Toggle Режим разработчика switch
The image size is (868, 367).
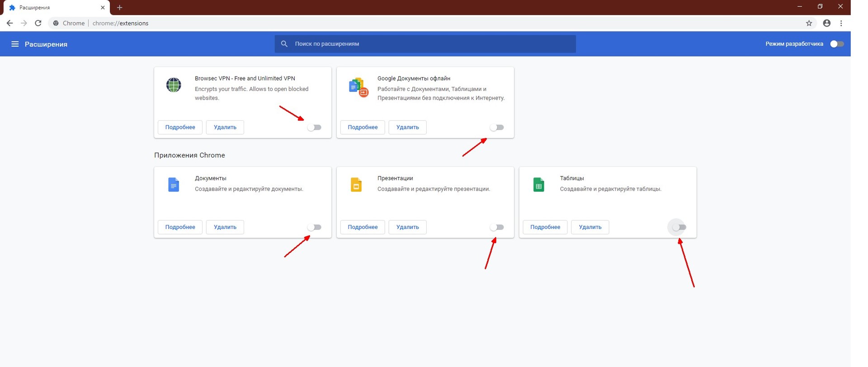837,44
